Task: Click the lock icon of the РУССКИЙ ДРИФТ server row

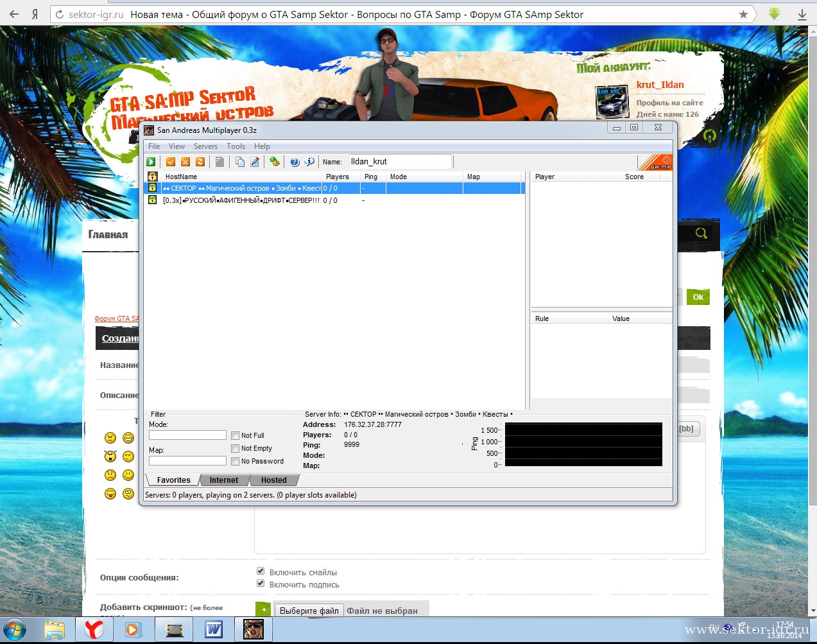Action: tap(152, 200)
